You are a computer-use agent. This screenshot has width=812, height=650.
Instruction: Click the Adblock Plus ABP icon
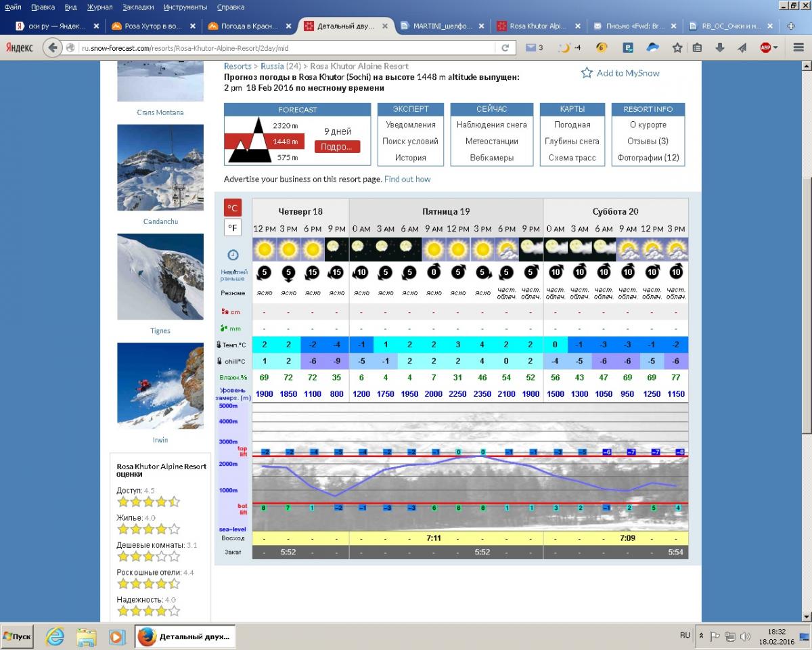tap(765, 48)
